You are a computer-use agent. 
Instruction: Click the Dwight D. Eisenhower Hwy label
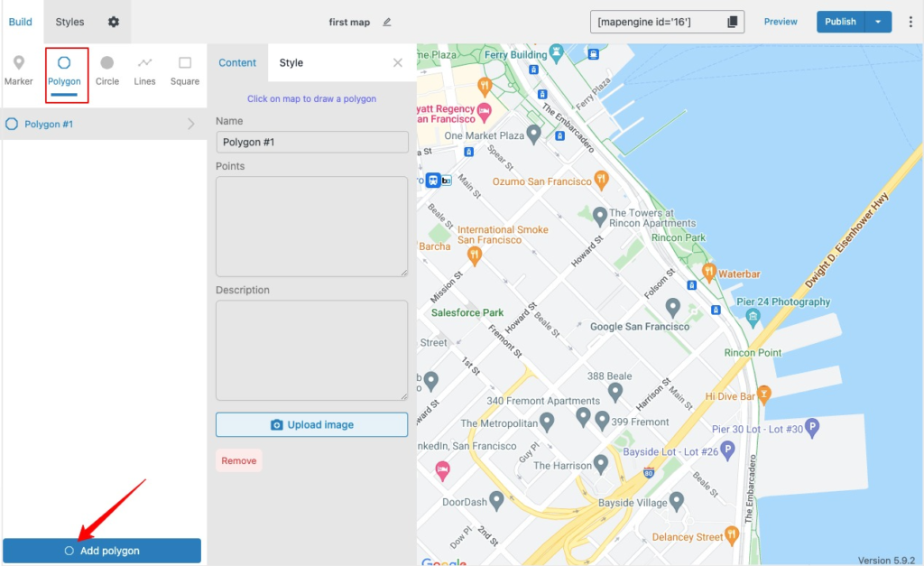846,240
